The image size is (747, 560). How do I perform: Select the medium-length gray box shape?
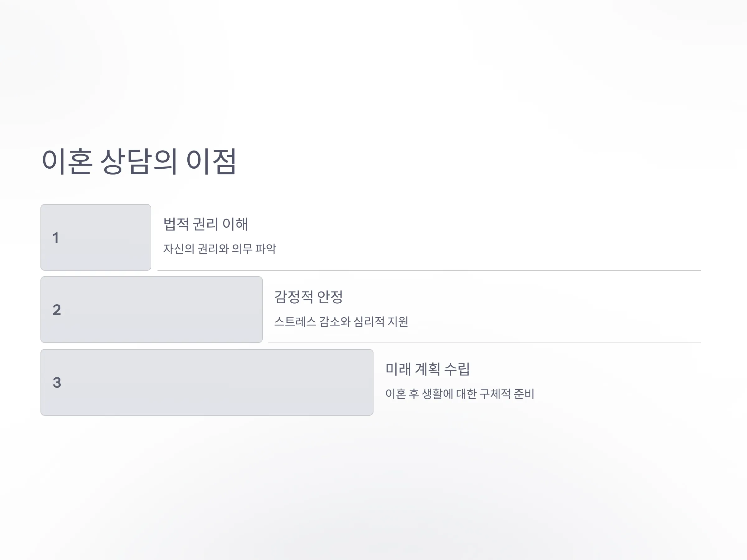(152, 310)
